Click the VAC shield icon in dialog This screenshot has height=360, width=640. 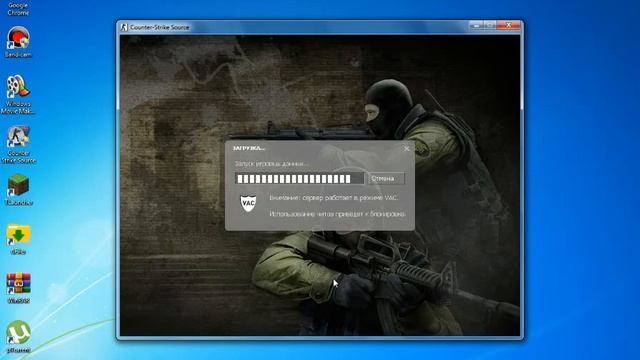[x=248, y=203]
